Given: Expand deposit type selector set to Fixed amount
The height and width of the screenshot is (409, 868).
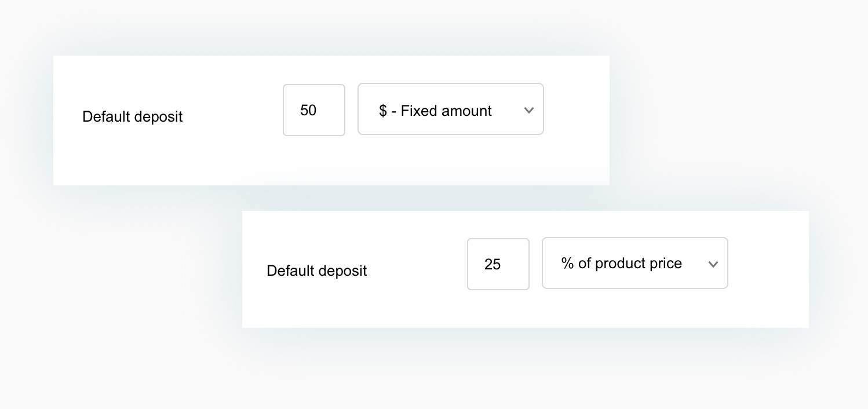Looking at the screenshot, I should (451, 109).
